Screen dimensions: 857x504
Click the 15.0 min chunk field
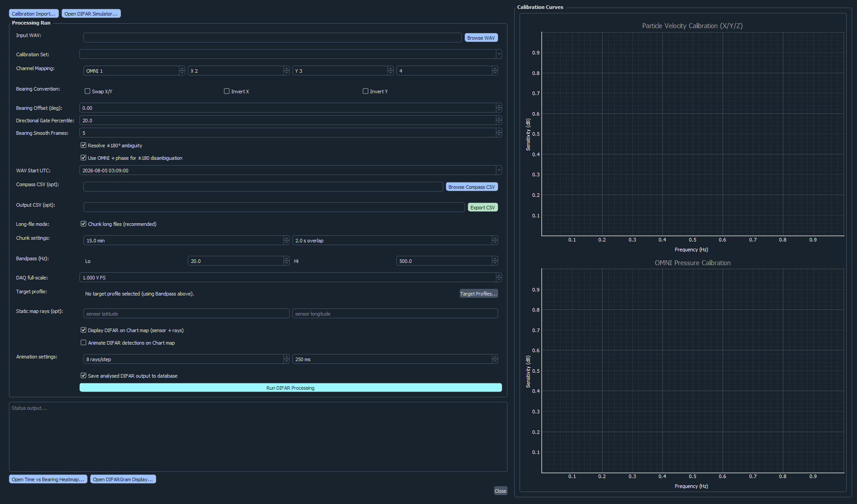click(x=186, y=241)
